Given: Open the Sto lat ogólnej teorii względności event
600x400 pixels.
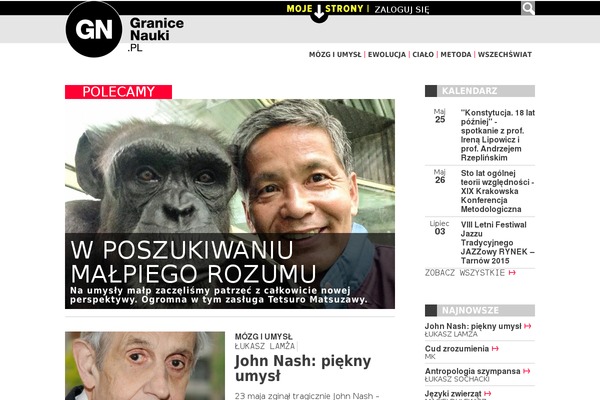Looking at the screenshot, I should [497, 191].
